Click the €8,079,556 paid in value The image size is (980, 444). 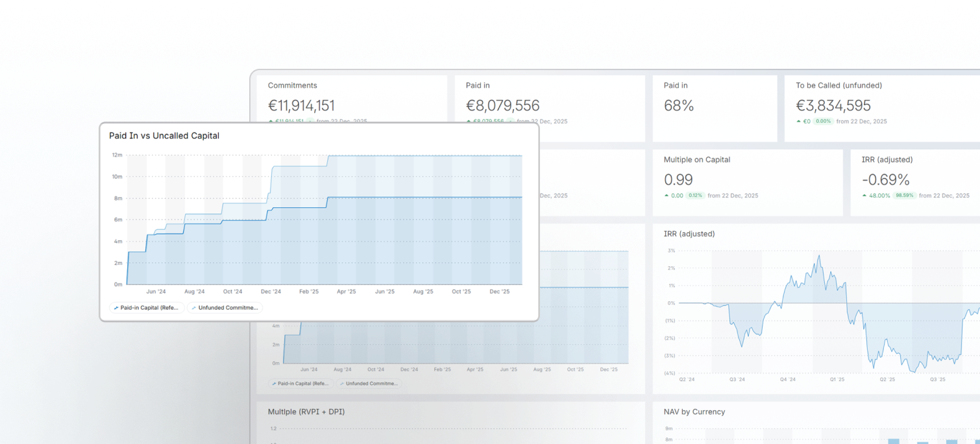coord(502,105)
